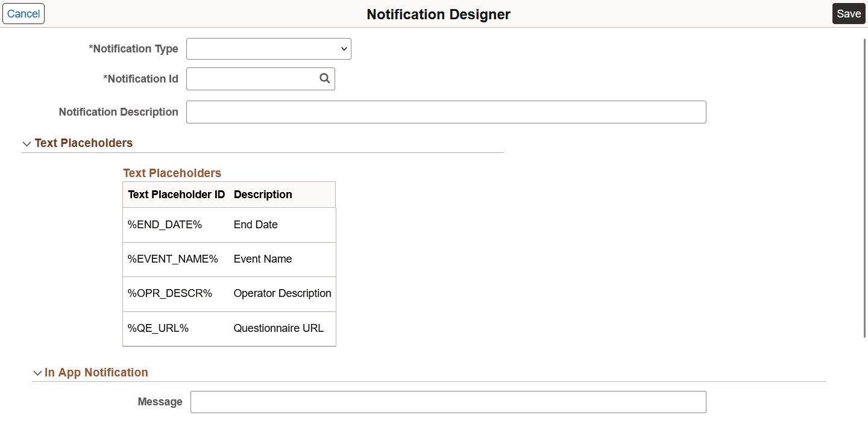Image resolution: width=868 pixels, height=424 pixels.
Task: Click the End Date description cell
Action: [x=255, y=224]
